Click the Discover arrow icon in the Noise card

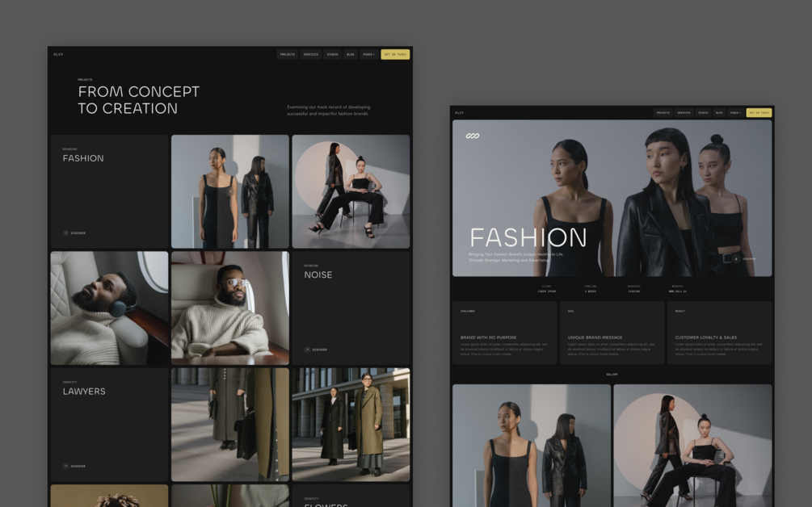pyautogui.click(x=307, y=350)
